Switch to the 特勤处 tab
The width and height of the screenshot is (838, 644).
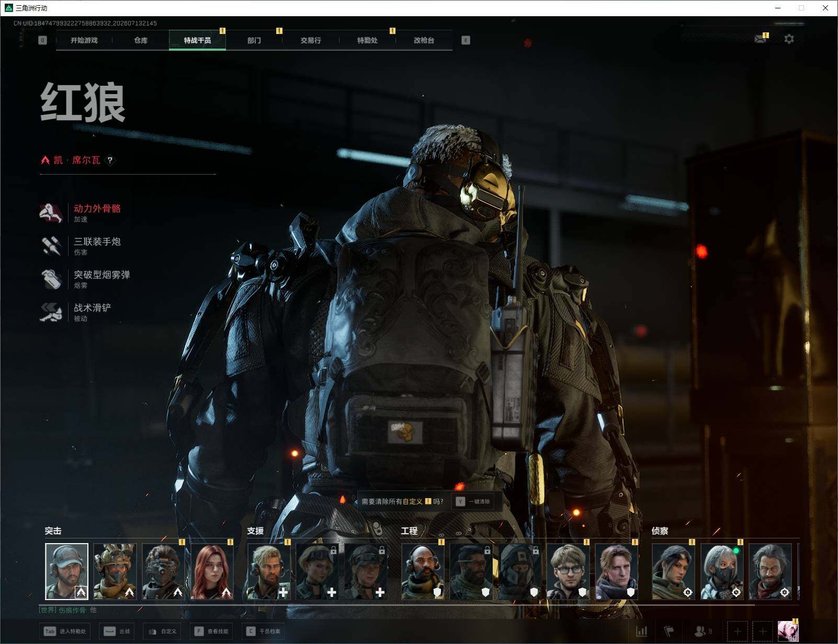click(x=367, y=40)
